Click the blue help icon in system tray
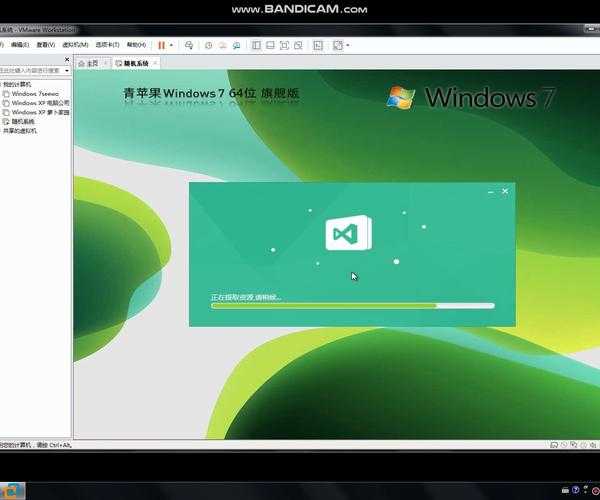600x500 pixels. [x=576, y=490]
